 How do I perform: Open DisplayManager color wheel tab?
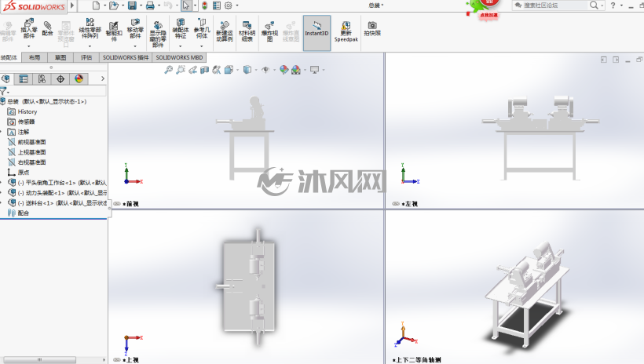[79, 78]
